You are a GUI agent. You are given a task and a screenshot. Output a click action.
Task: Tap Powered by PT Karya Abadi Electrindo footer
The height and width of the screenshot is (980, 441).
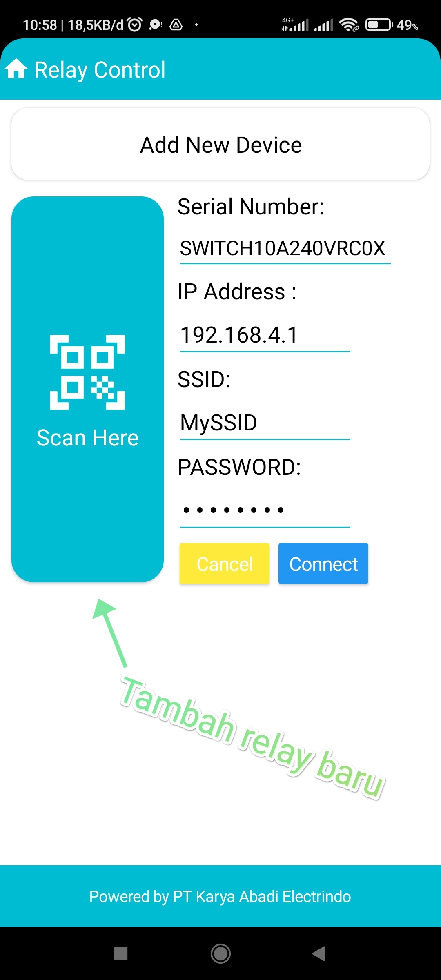pos(220,897)
